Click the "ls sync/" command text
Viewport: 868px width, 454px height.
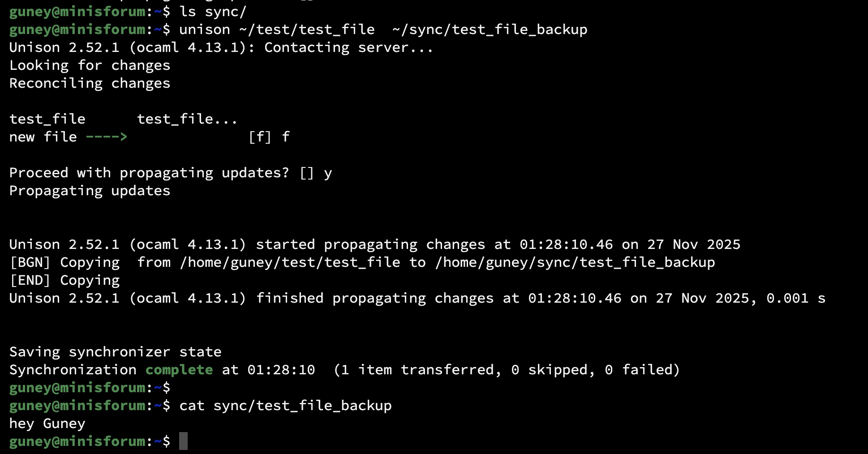[213, 12]
